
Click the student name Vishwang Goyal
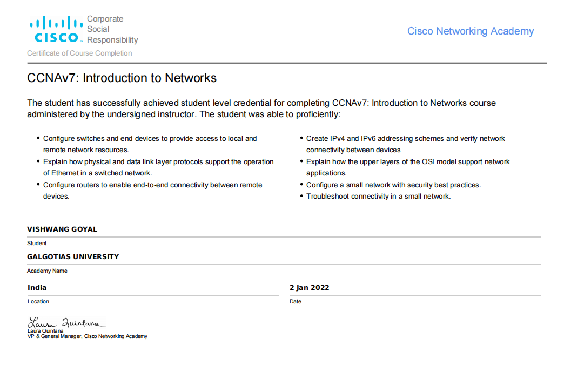(x=62, y=229)
